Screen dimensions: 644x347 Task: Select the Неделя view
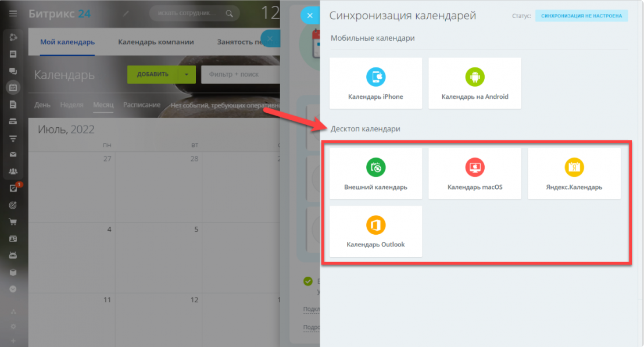tap(72, 105)
